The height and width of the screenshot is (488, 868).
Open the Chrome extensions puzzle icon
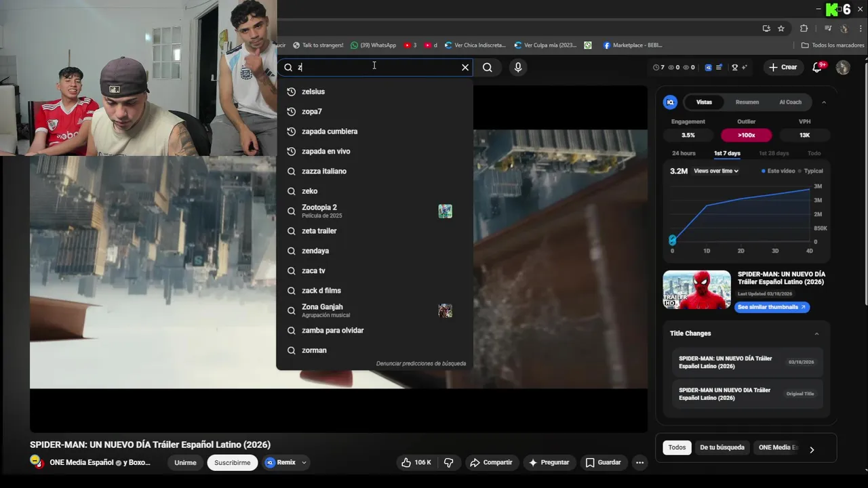[x=804, y=28]
